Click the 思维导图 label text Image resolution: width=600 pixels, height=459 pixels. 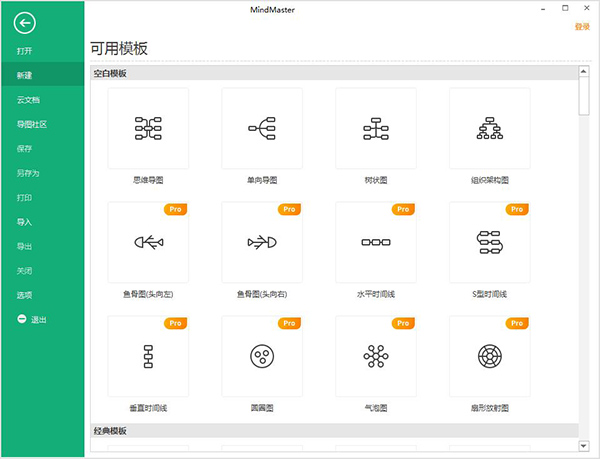point(148,180)
